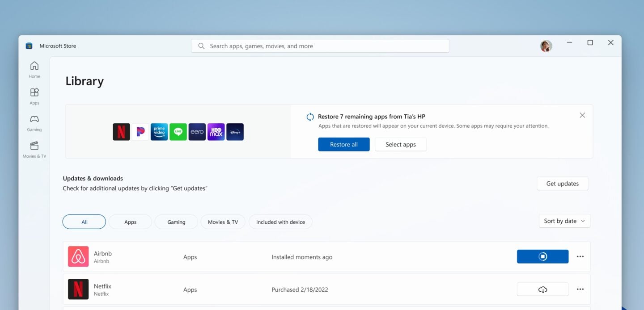The width and height of the screenshot is (644, 310).
Task: Click the HBO Max icon in banner
Action: coord(216,132)
